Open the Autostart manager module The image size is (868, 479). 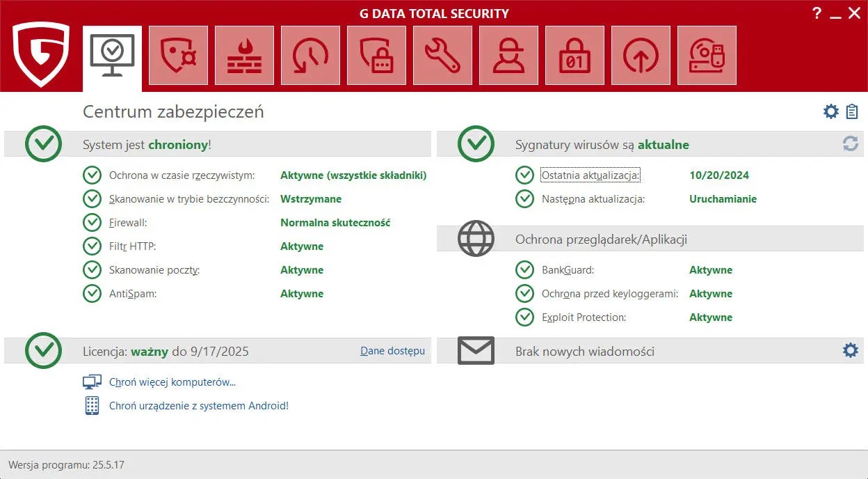tap(641, 56)
